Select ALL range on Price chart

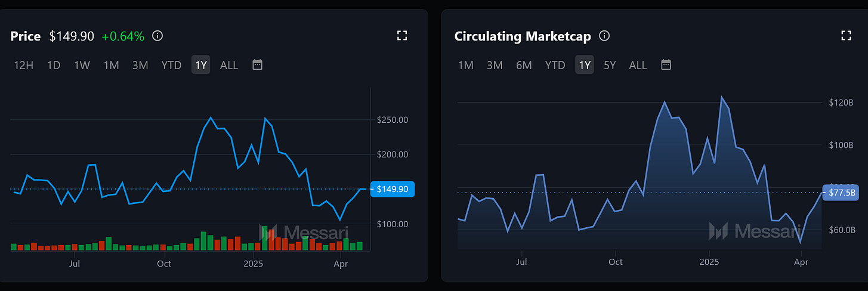(x=229, y=65)
